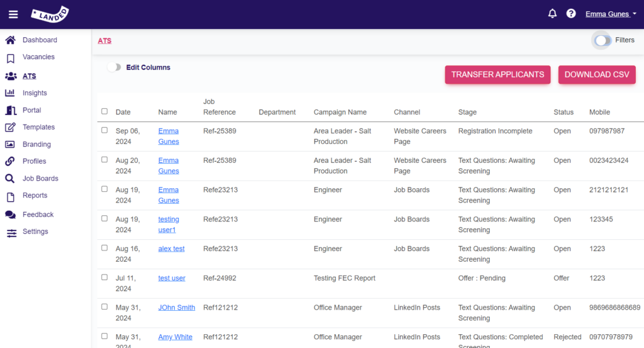Viewport: 644px width, 348px height.
Task: Open the hamburger navigation menu
Action: (13, 14)
